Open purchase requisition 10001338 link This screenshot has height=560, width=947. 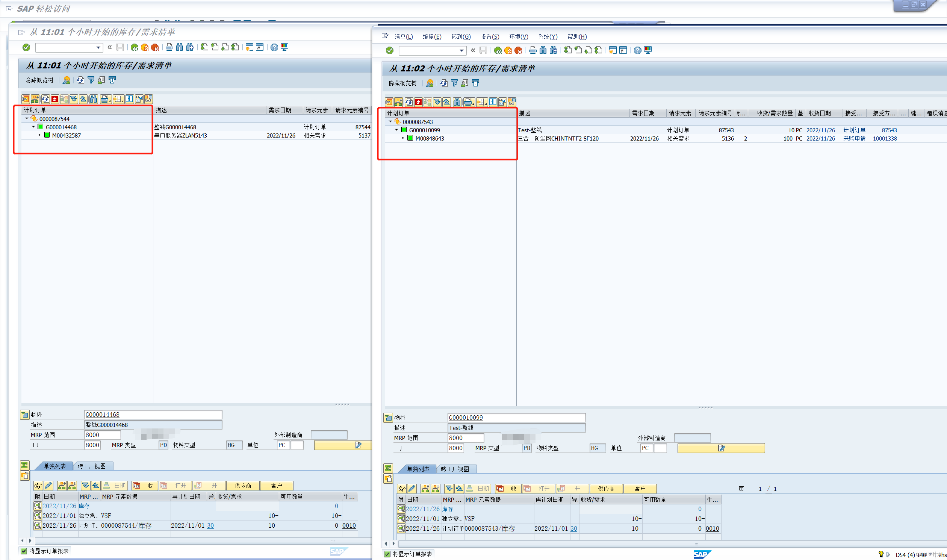click(x=885, y=138)
